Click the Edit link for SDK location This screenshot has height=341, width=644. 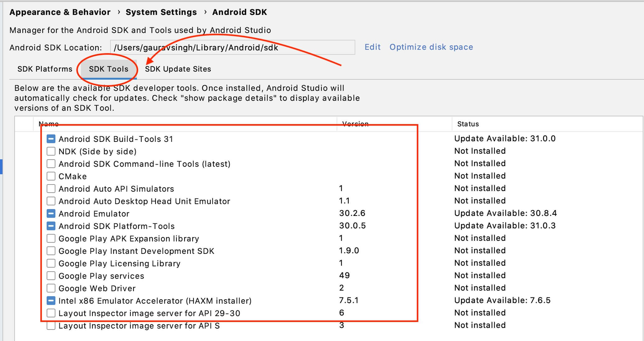pyautogui.click(x=372, y=47)
